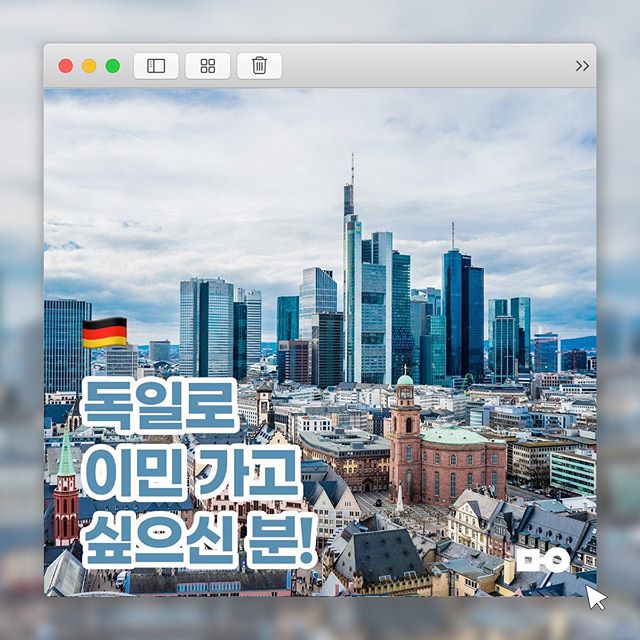Switch to grid view icon
Viewport: 640px width, 640px height.
(208, 66)
